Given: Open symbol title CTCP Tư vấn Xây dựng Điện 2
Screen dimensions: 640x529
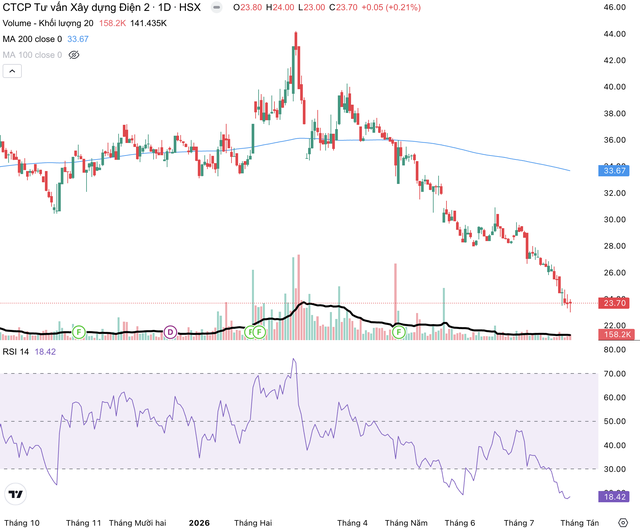Looking at the screenshot, I should pyautogui.click(x=76, y=7).
